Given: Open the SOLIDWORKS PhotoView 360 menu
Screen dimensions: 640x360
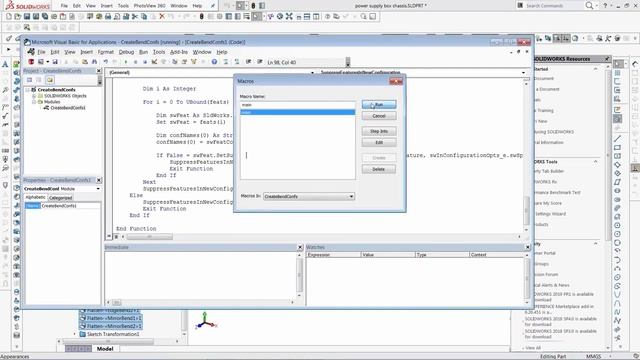Looking at the screenshot, I should pyautogui.click(x=149, y=6).
